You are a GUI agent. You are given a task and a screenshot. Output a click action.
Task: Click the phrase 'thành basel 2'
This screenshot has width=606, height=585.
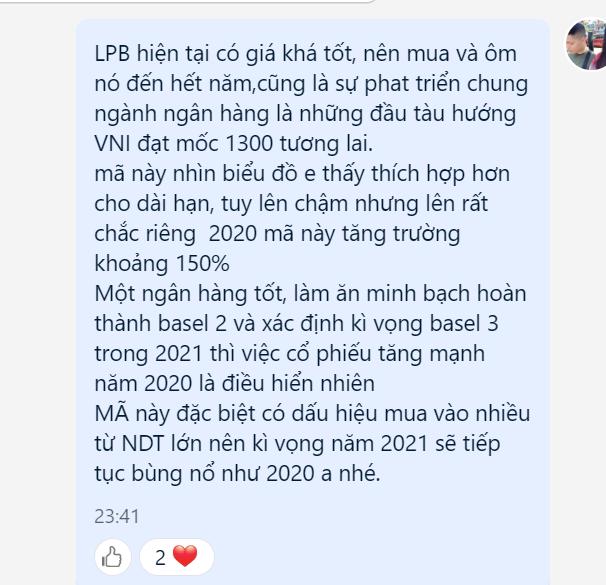[x=160, y=323]
